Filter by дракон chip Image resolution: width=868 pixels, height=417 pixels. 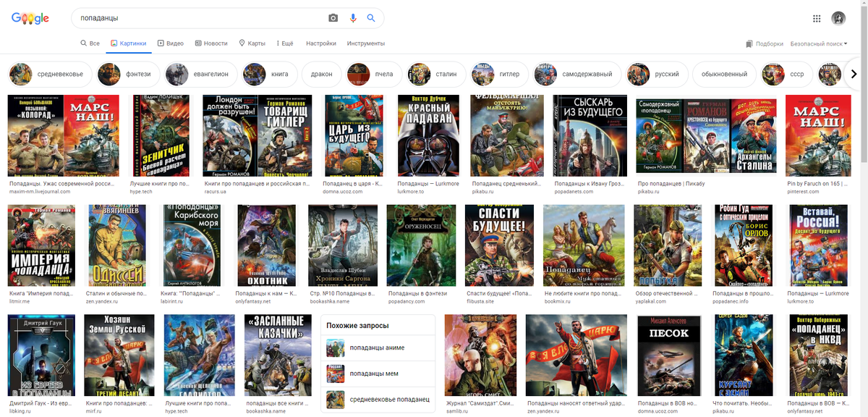321,74
